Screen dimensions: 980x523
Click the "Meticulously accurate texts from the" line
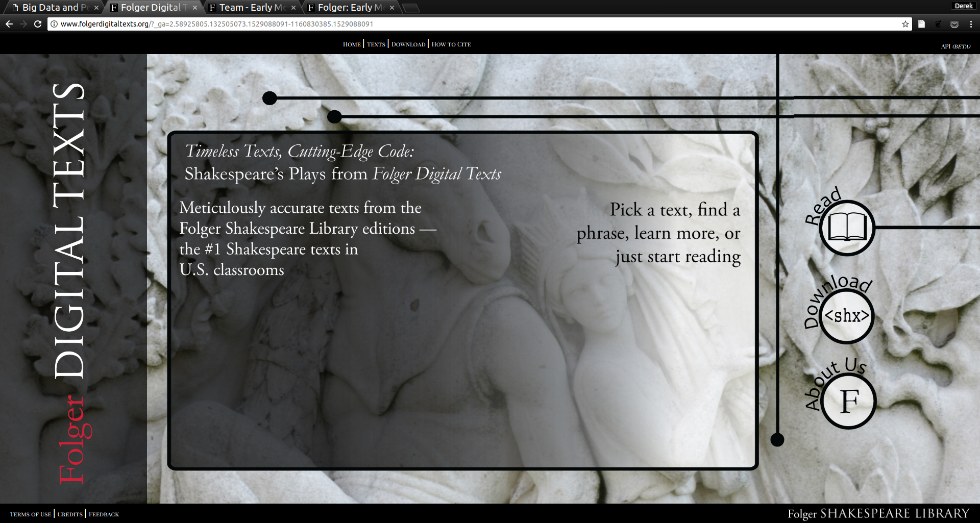301,208
